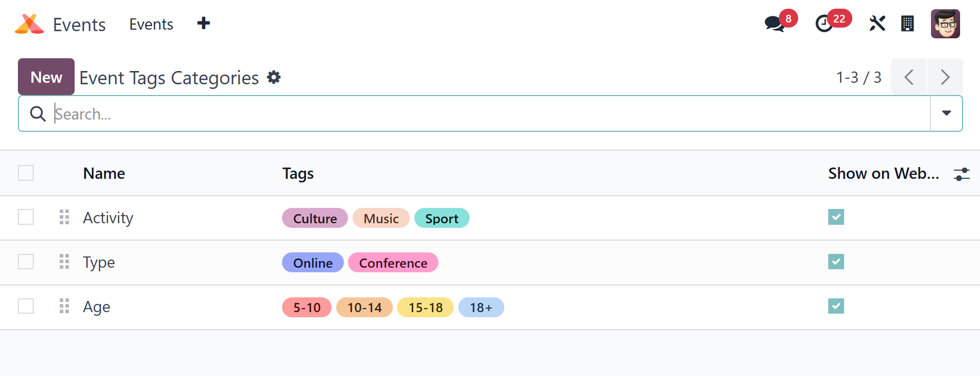The image size is (980, 376).
Task: Open the Events app home logo
Action: (30, 24)
